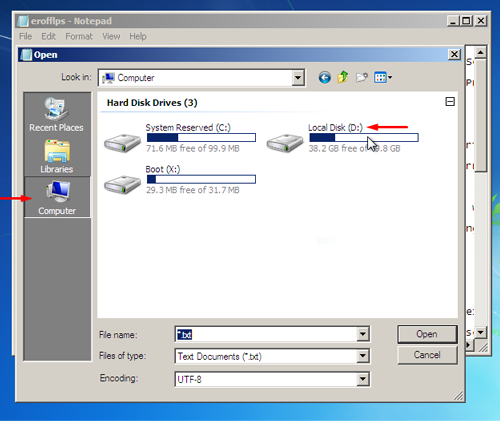Click the Open button

pos(427,334)
